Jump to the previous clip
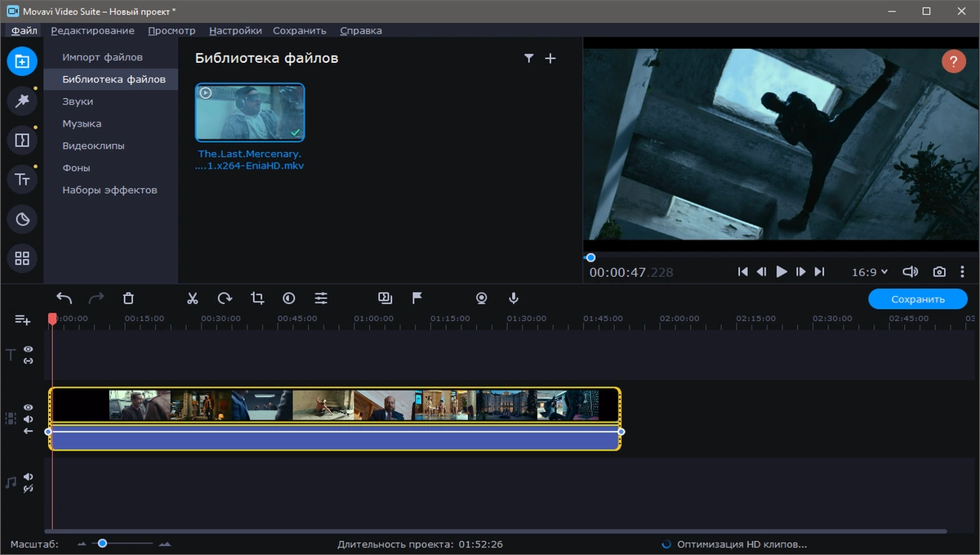 (742, 272)
